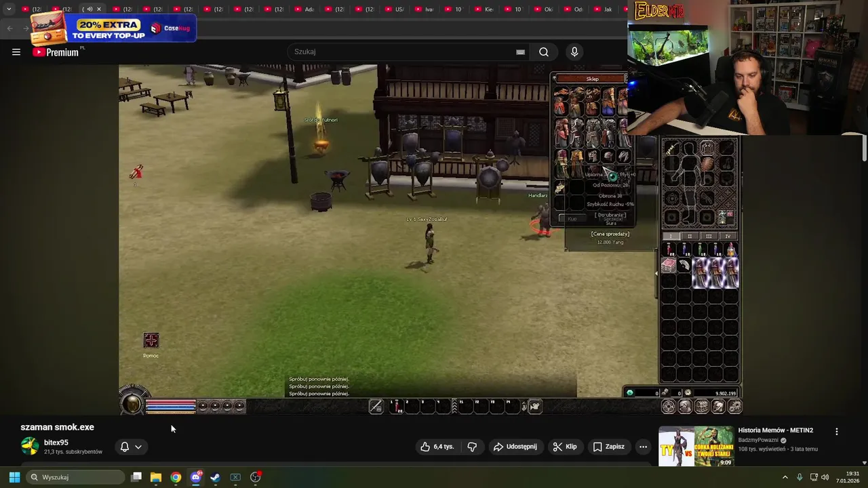The image size is (868, 488).
Task: Open the Windows Start menu
Action: [14, 477]
